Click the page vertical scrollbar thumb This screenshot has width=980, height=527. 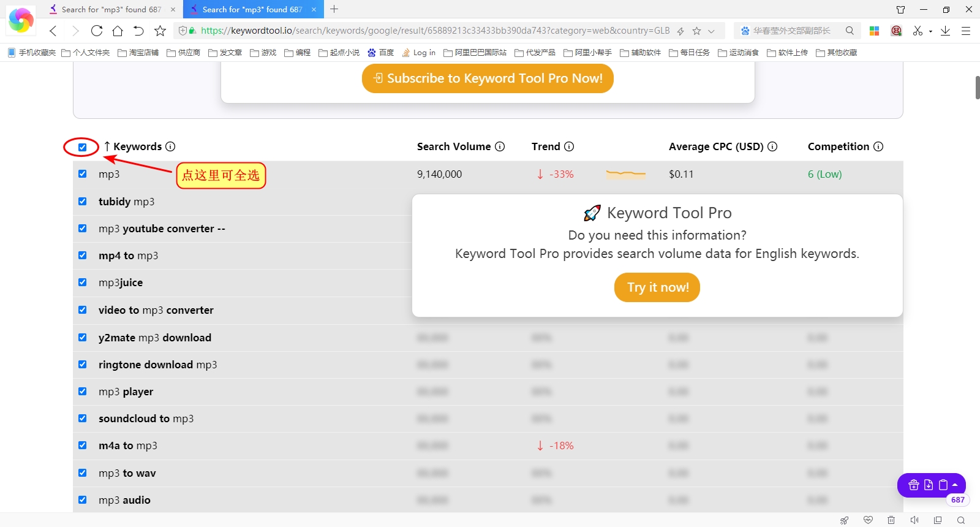[978, 87]
